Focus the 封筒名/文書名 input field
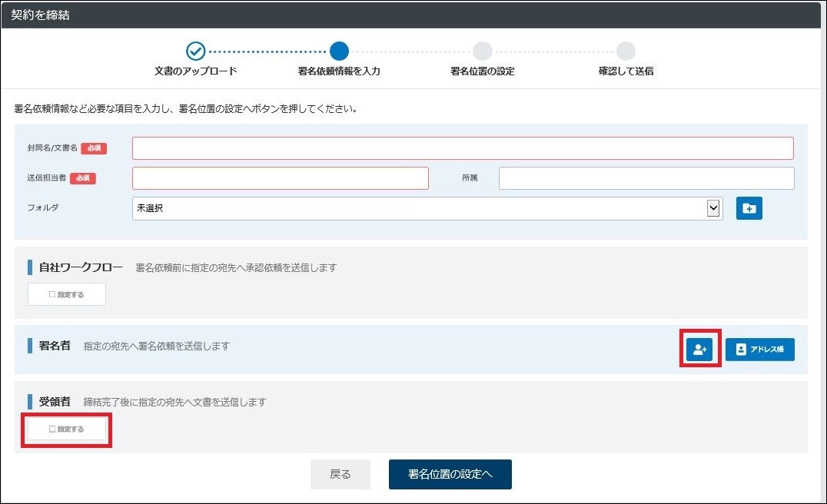The height and width of the screenshot is (504, 827). (x=463, y=148)
